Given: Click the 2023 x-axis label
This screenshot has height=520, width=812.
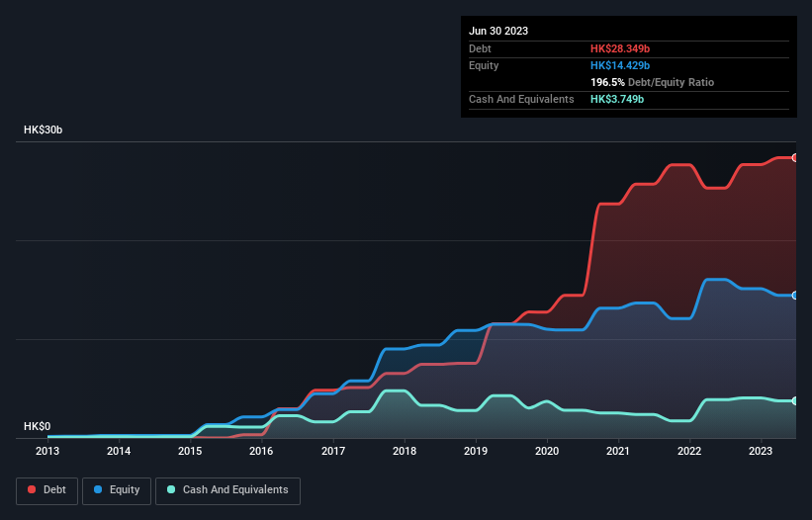Looking at the screenshot, I should pos(761,451).
